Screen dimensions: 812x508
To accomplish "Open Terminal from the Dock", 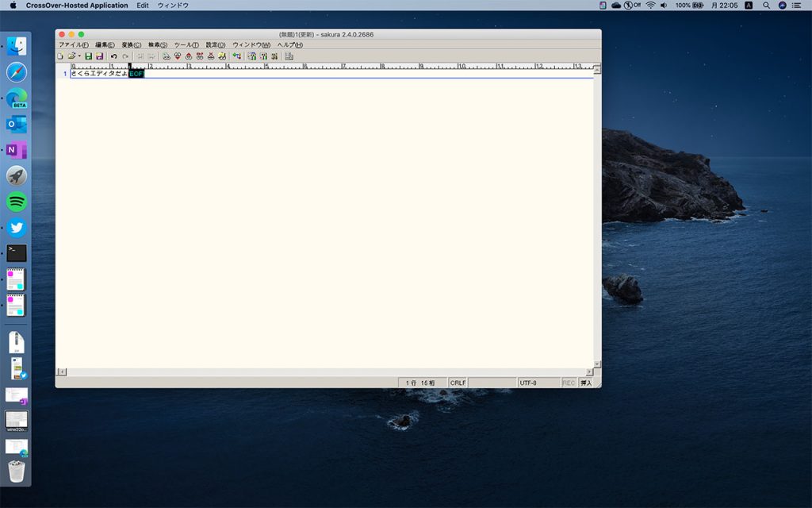I will coord(17,253).
